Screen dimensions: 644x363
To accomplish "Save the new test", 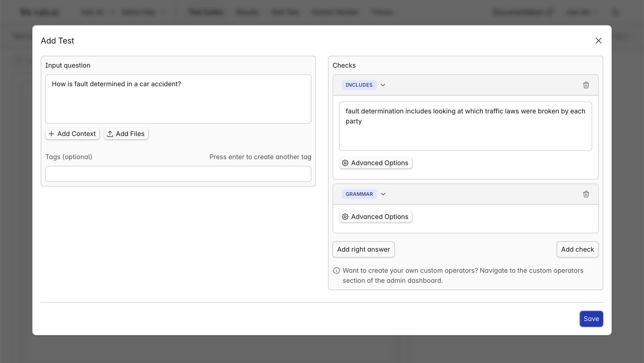I will [591, 319].
